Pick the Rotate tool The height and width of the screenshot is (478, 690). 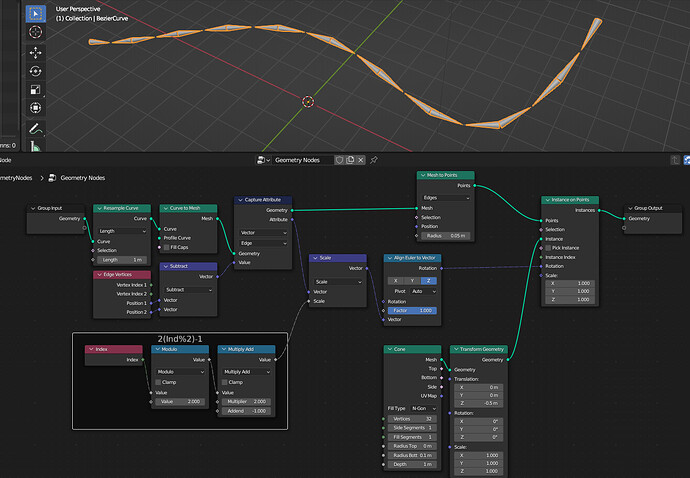(x=36, y=71)
